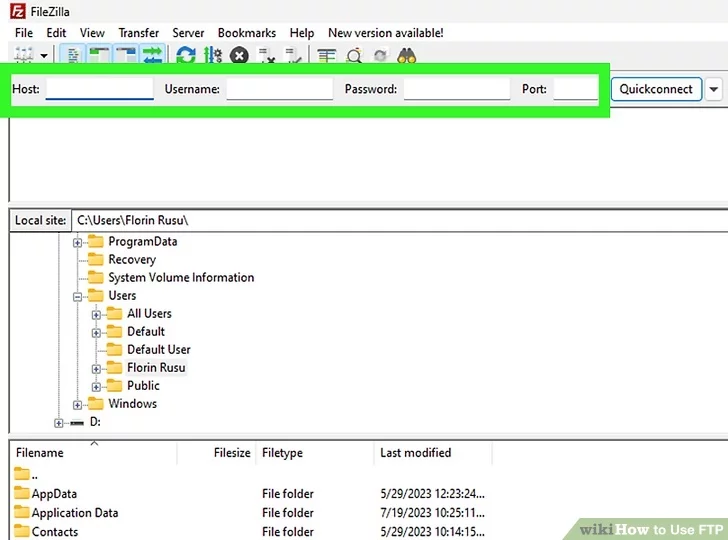Toggle directory comparison magnifier icon
This screenshot has height=540, width=728.
click(x=354, y=56)
